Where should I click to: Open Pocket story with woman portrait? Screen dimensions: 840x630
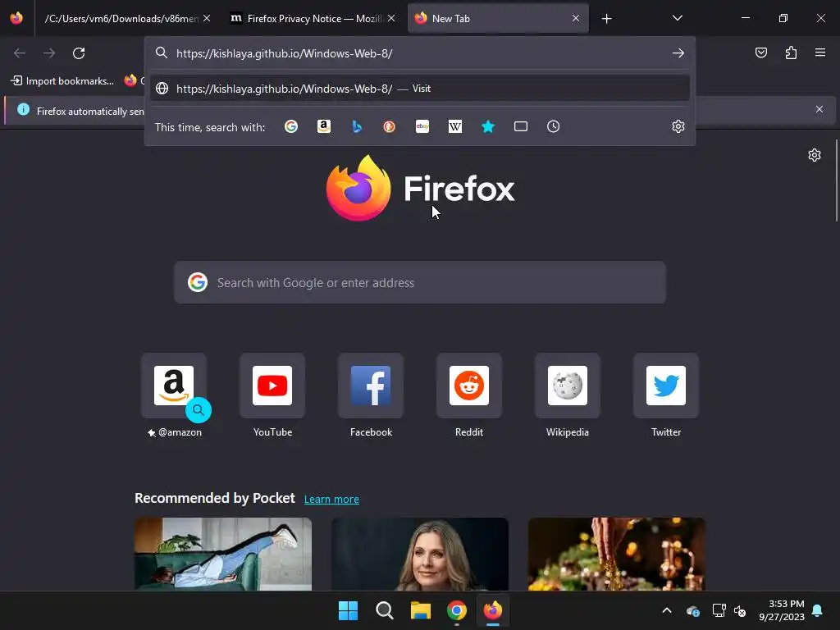coord(420,554)
